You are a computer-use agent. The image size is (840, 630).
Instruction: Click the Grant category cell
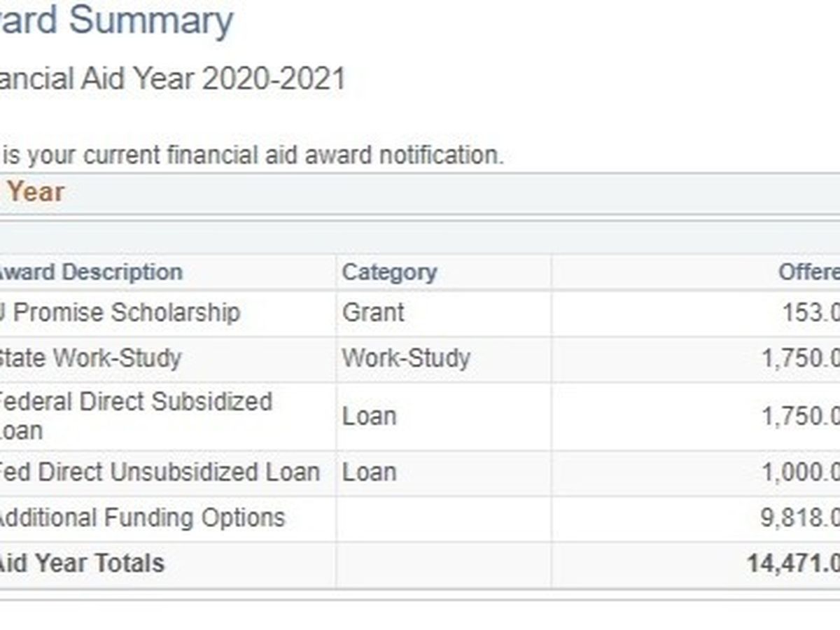click(x=373, y=312)
